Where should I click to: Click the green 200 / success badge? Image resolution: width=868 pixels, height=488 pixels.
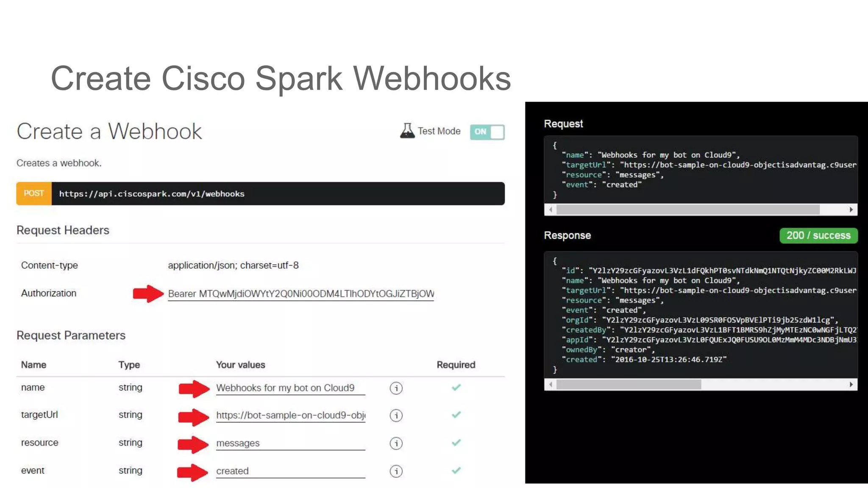(818, 236)
